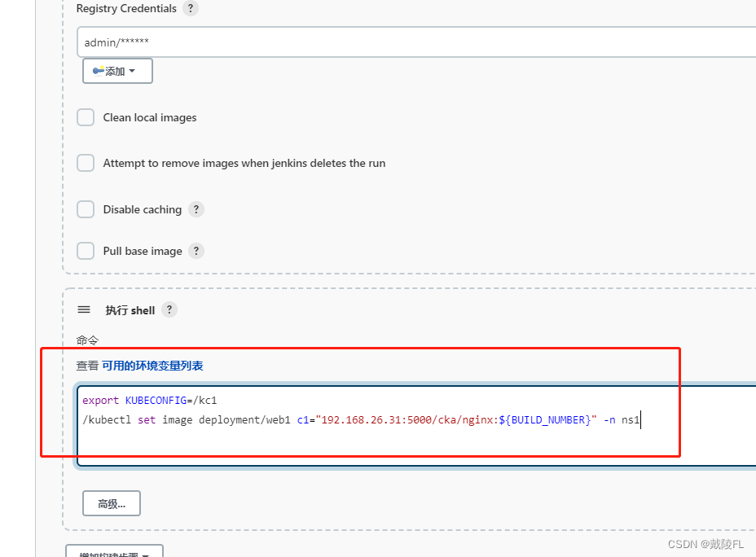This screenshot has height=557, width=756.
Task: Open the admin/****** credentials dropdown
Action: [416, 42]
